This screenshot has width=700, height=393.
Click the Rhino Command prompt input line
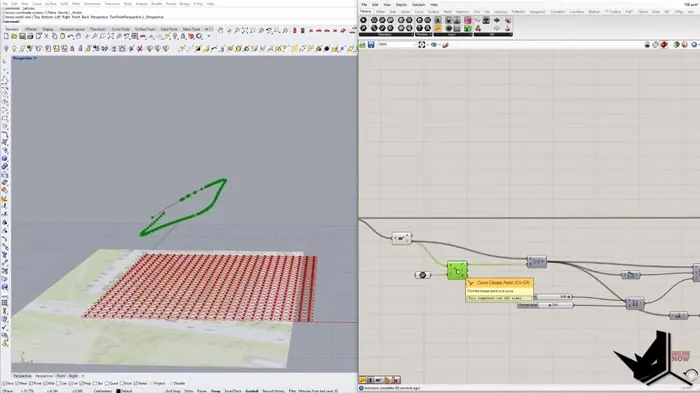[179, 21]
